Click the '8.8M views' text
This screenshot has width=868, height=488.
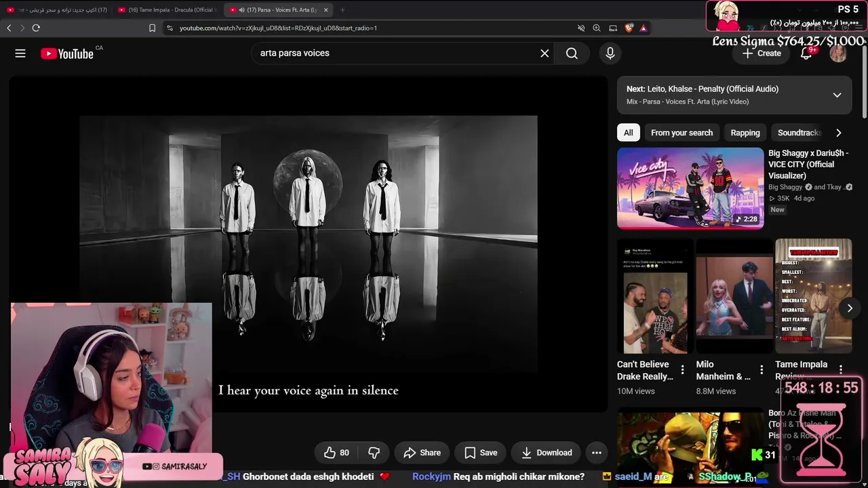tap(715, 391)
